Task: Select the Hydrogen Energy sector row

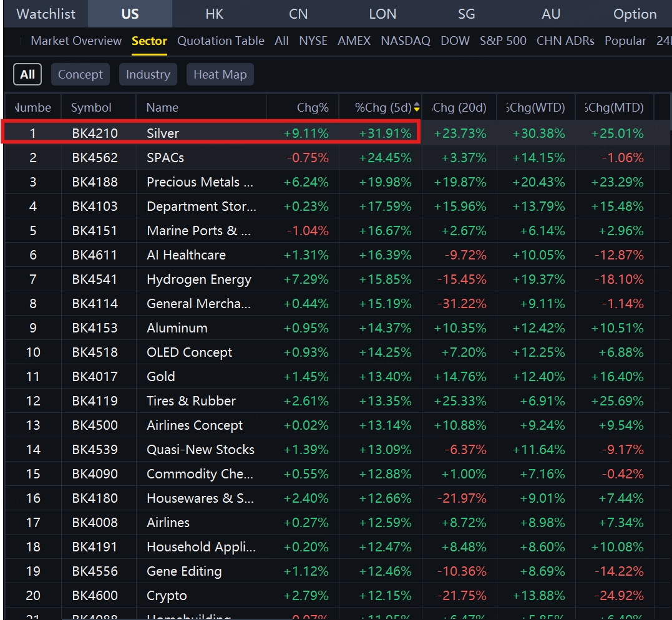Action: 198,279
